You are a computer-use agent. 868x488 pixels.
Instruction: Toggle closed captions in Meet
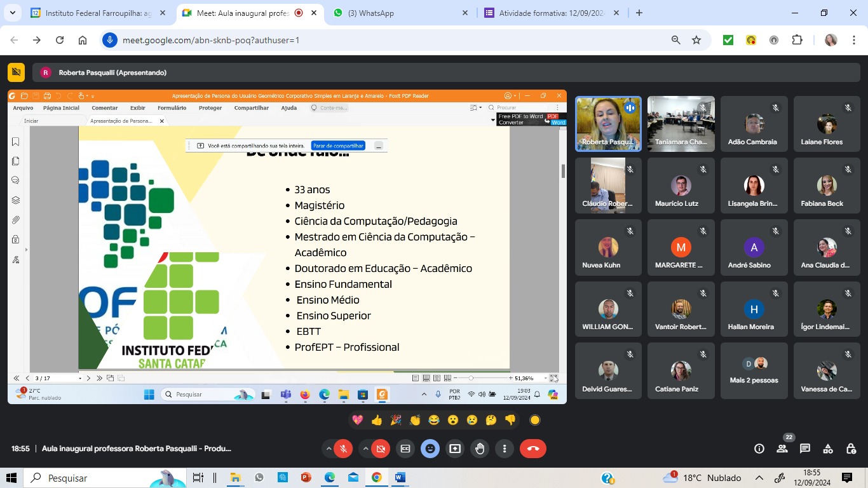pyautogui.click(x=405, y=449)
